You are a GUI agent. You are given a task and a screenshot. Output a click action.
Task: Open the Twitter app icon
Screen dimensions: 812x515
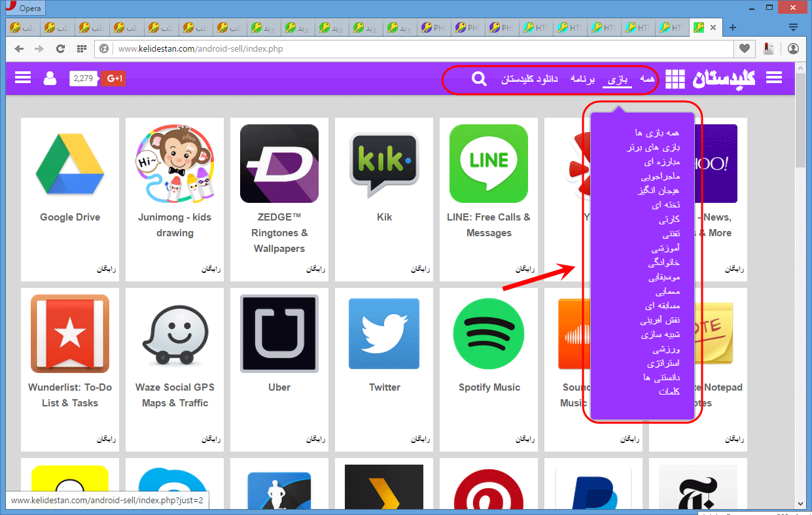click(384, 334)
